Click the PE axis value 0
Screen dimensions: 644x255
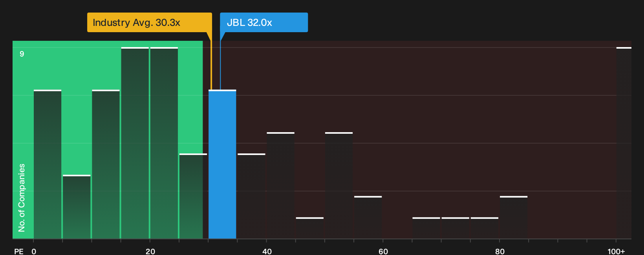(34, 251)
